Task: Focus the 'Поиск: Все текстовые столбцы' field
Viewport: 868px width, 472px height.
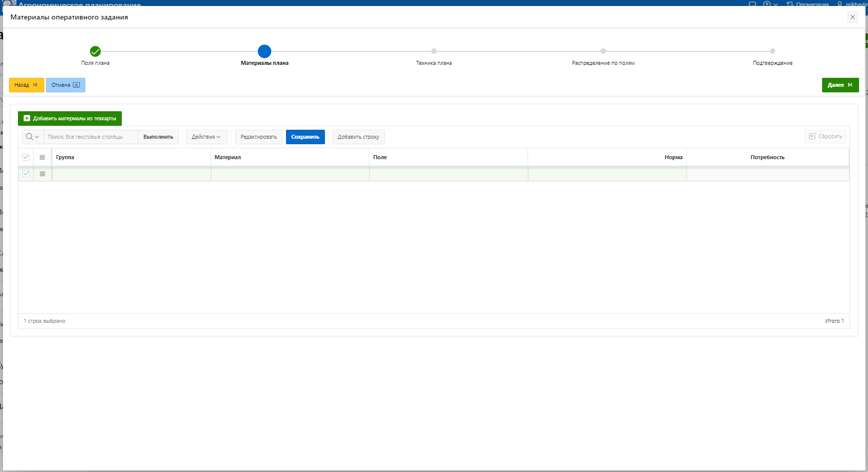Action: click(x=91, y=137)
